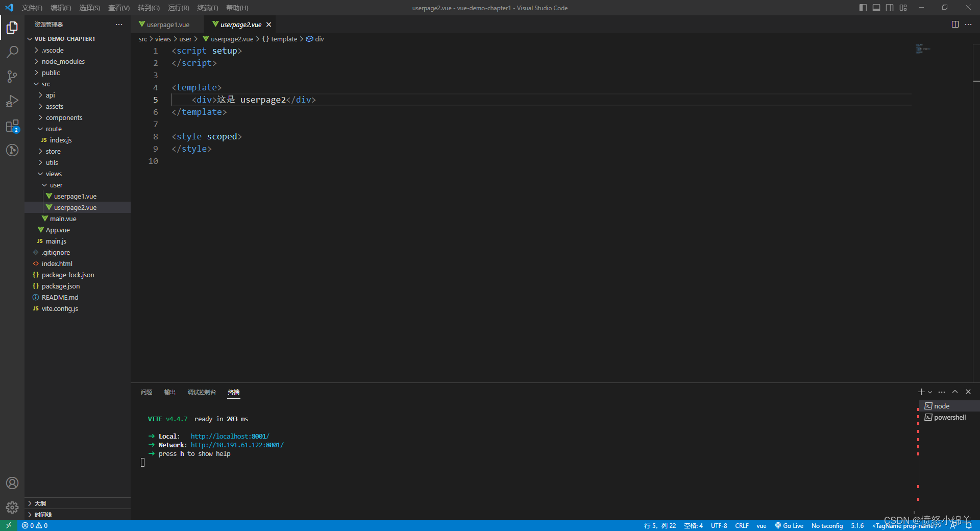This screenshot has width=980, height=531.
Task: Switch to 问题 panel tab
Action: pyautogui.click(x=146, y=392)
